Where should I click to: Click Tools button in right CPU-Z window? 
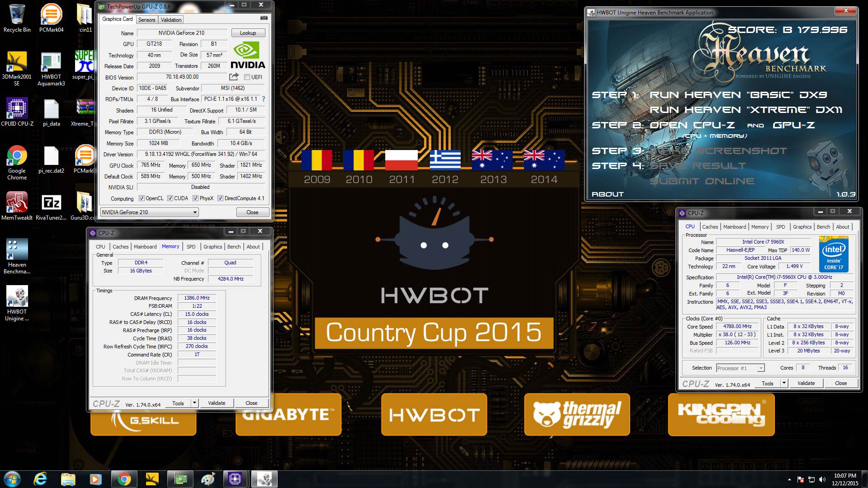click(x=768, y=383)
